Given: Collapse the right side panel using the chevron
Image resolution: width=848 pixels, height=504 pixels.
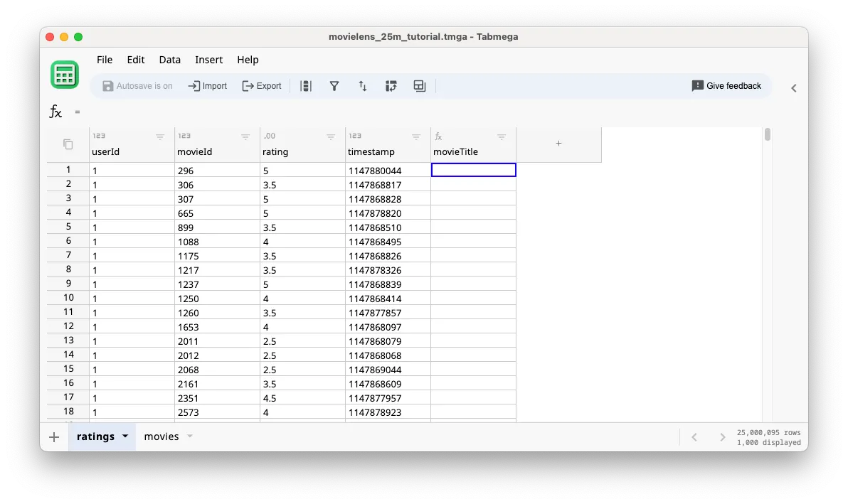Looking at the screenshot, I should point(794,87).
